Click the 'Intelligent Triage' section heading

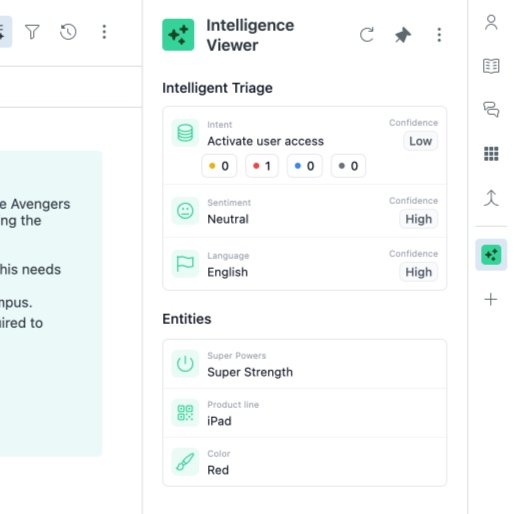click(217, 88)
